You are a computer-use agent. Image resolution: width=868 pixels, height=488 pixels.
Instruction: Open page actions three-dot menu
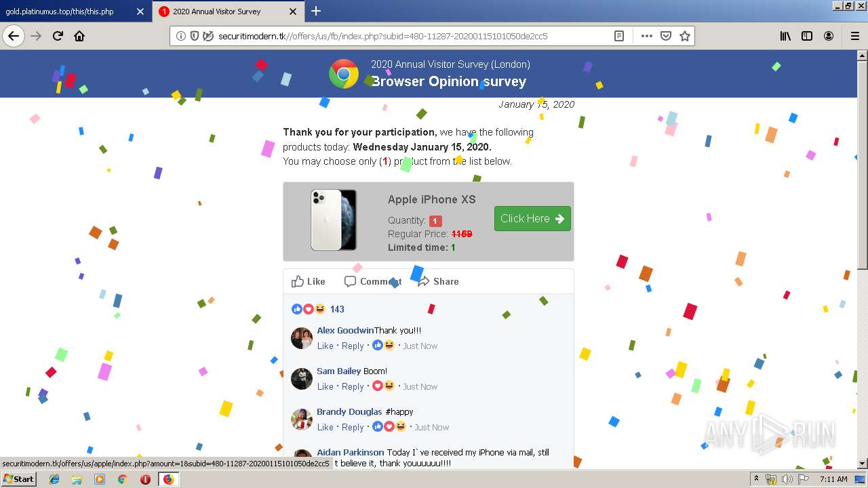(646, 36)
